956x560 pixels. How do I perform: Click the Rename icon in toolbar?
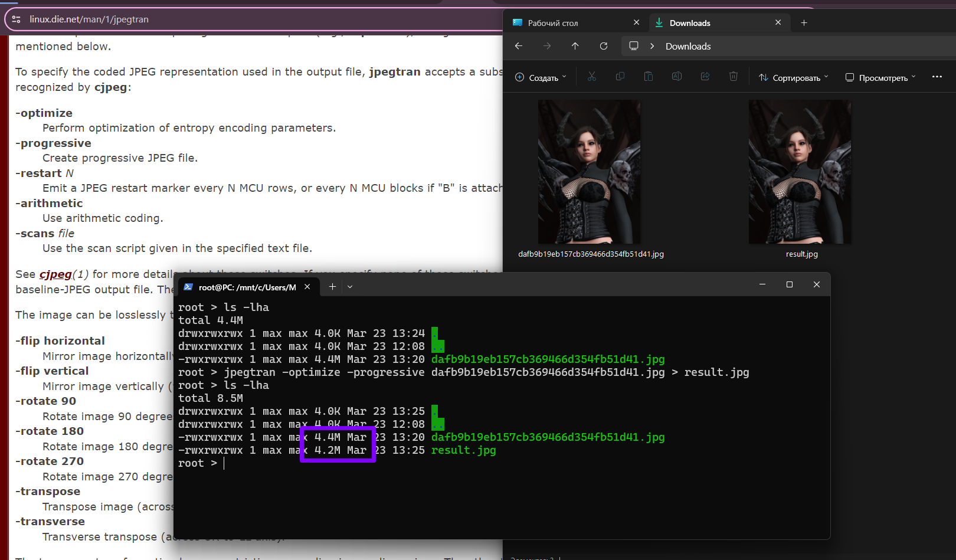coord(677,77)
